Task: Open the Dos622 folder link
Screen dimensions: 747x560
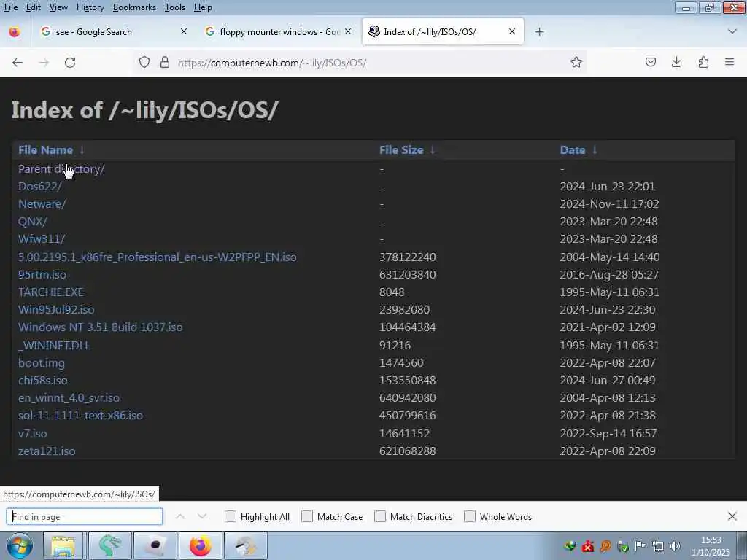Action: click(40, 186)
